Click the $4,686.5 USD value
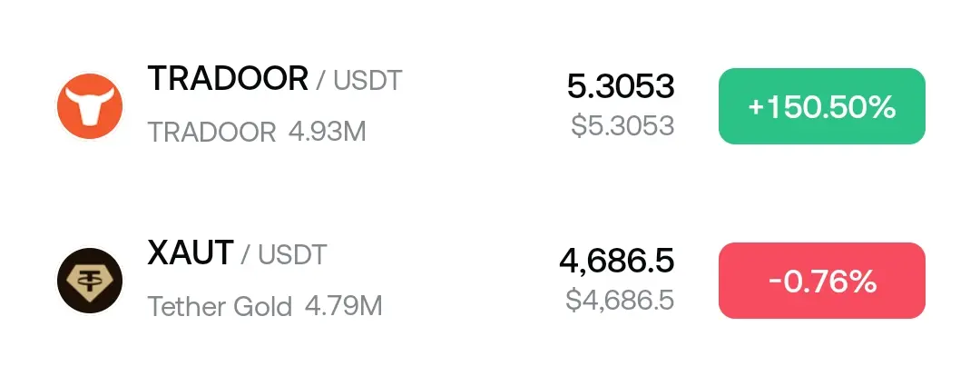Viewport: 980px width, 366px height. [x=620, y=301]
